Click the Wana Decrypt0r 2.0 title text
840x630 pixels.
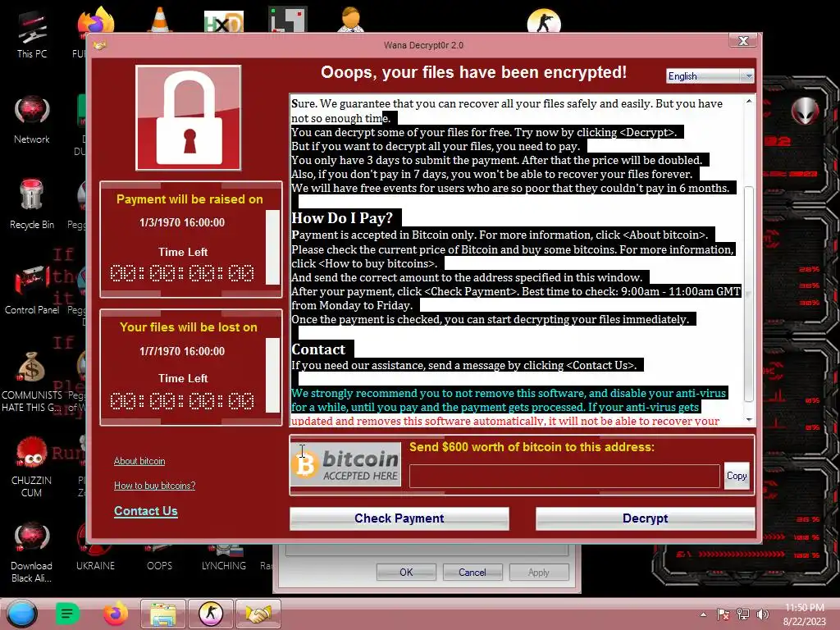(x=424, y=46)
